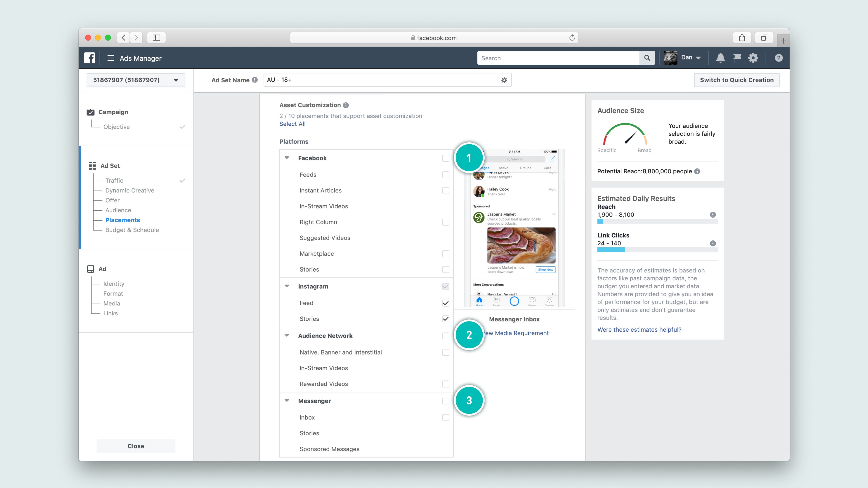Go to Budget & Schedule section
The height and width of the screenshot is (488, 868).
click(132, 230)
